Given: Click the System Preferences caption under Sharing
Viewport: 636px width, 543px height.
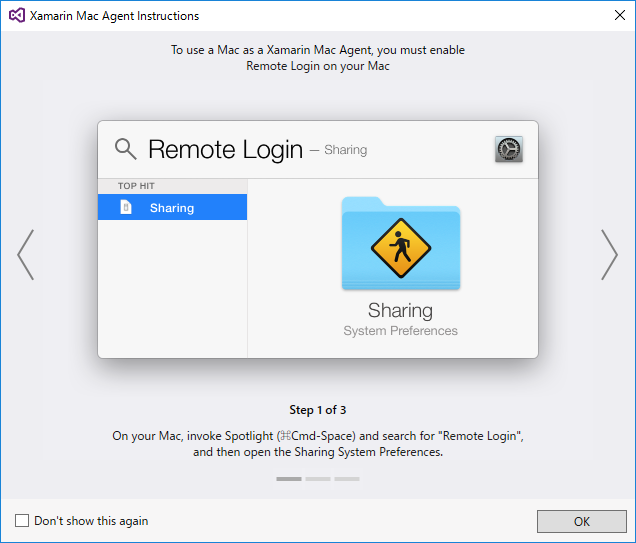Looking at the screenshot, I should [x=400, y=331].
